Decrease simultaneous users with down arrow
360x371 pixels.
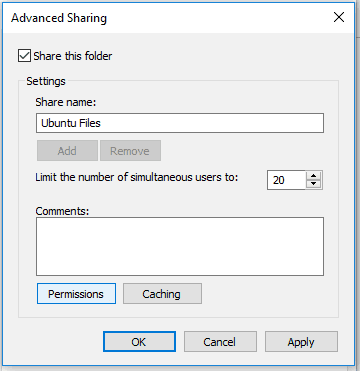tap(313, 184)
